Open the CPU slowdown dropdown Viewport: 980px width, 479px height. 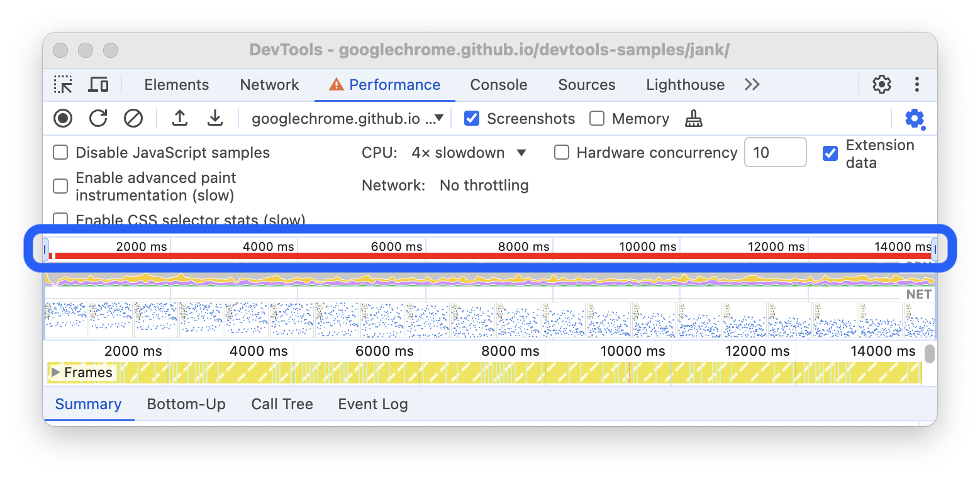tap(468, 152)
